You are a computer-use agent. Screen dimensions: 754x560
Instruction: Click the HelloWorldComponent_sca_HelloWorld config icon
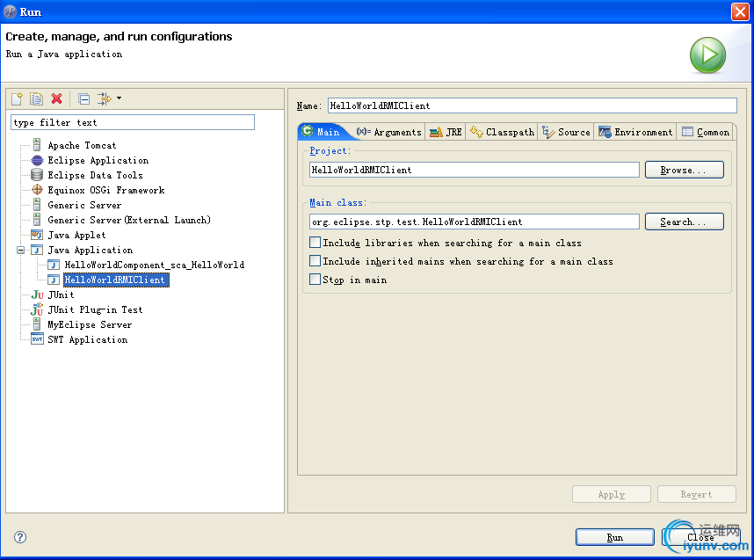[x=54, y=265]
